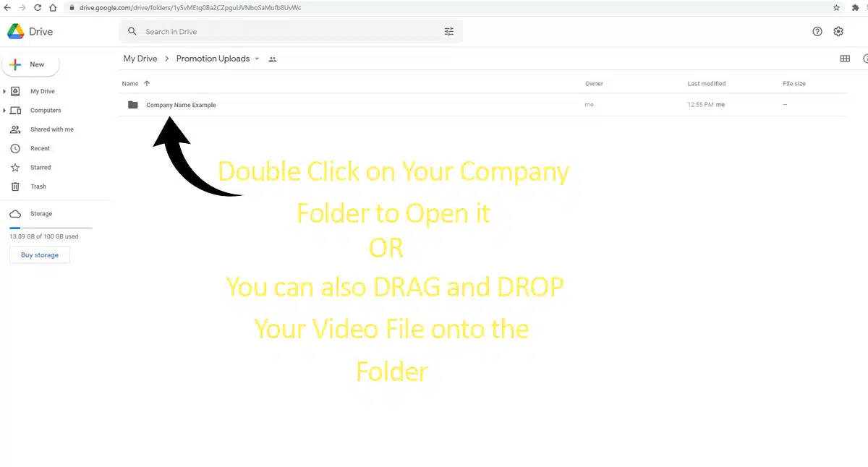Open search options filter icon
This screenshot has width=868, height=467.
pos(448,32)
